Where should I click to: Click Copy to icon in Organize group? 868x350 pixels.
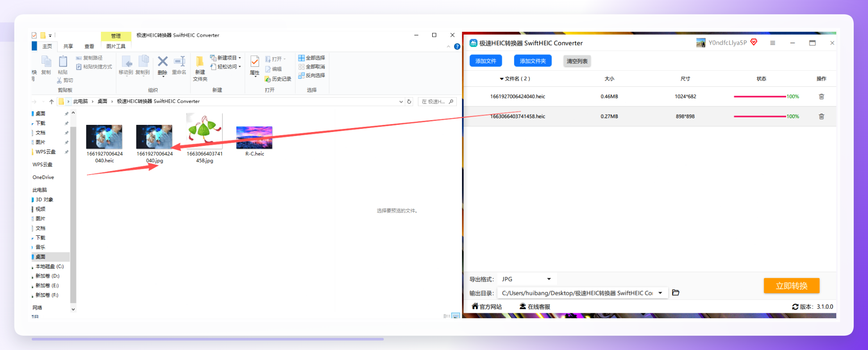(143, 61)
